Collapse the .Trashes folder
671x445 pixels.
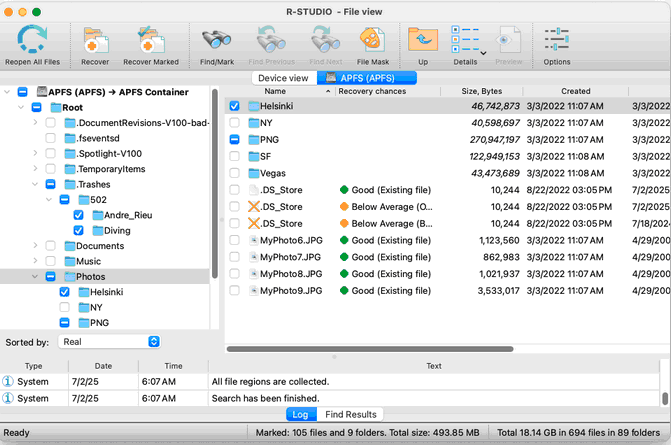pos(35,184)
